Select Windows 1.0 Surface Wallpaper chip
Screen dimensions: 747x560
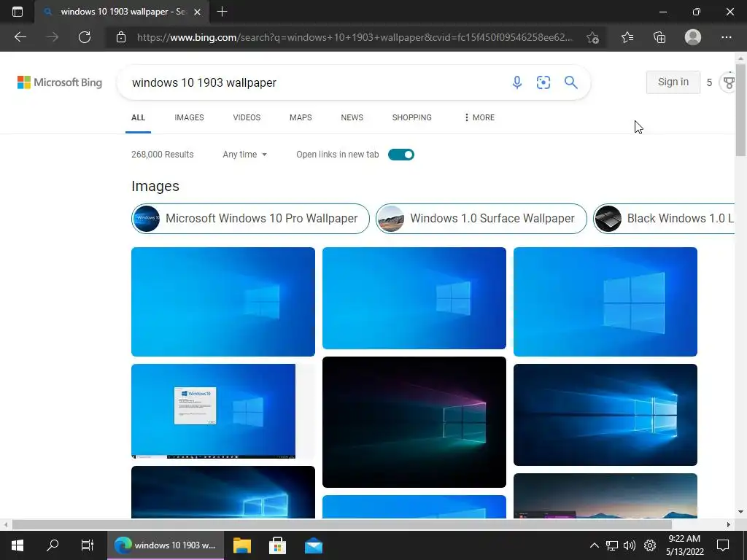[x=481, y=219]
